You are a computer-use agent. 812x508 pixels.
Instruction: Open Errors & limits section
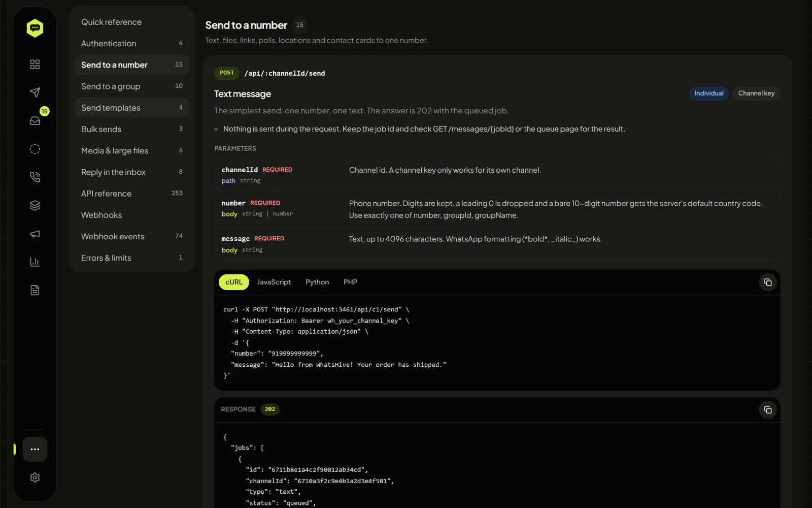point(132,258)
